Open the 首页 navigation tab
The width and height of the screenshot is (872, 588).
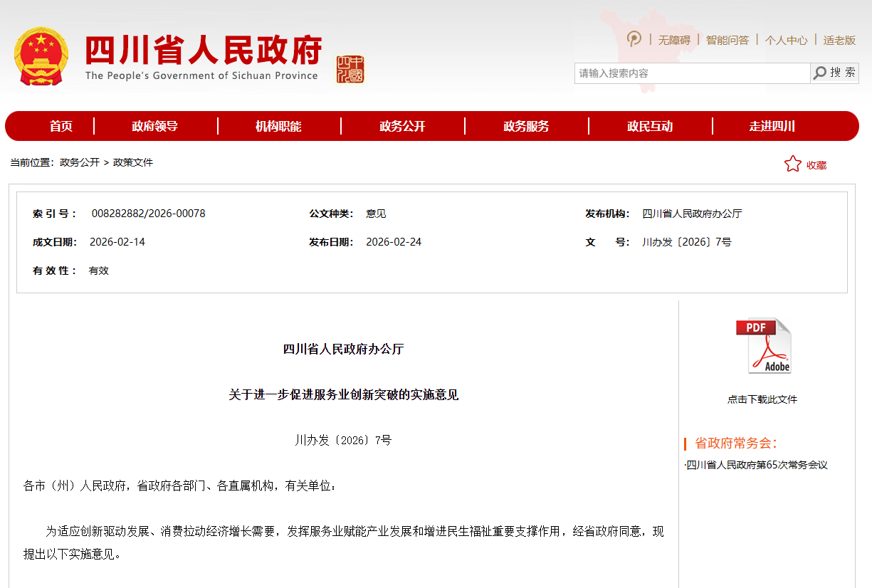click(61, 126)
